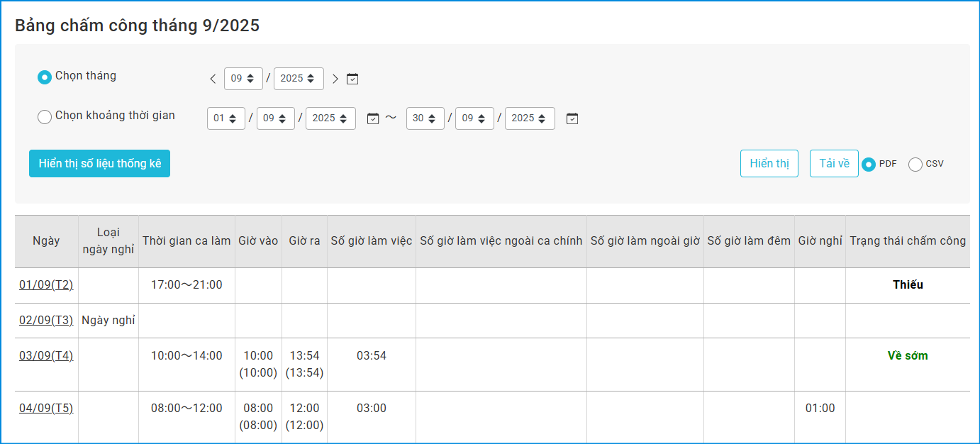Screen dimensions: 980x444
Task: Open the 01/09(T2) date link
Action: pos(46,285)
